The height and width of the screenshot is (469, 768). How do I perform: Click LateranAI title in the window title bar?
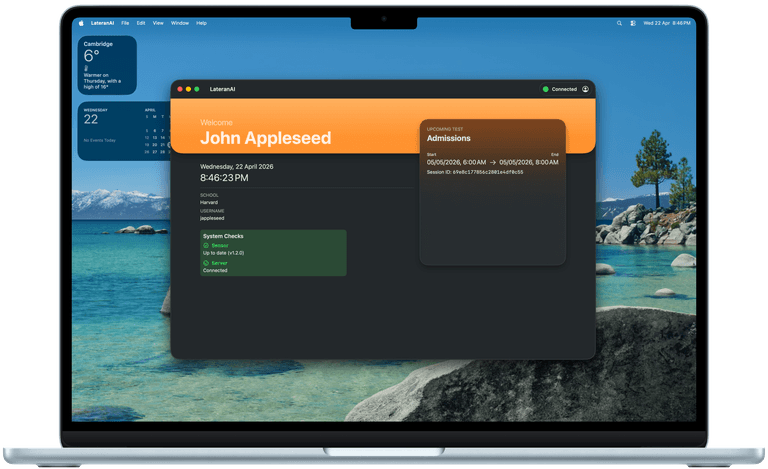point(222,89)
